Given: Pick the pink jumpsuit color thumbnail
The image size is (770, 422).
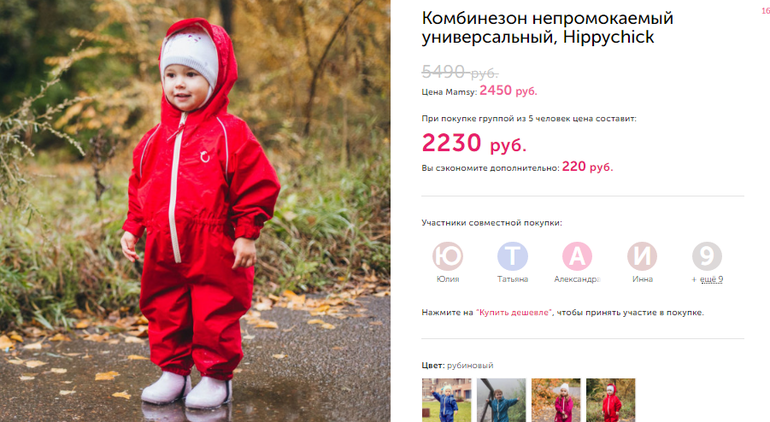Looking at the screenshot, I should pos(556,400).
